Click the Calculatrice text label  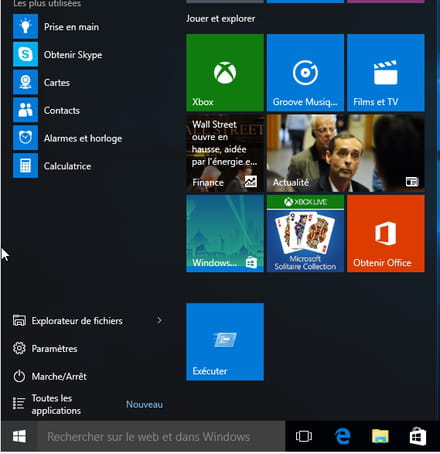(67, 166)
